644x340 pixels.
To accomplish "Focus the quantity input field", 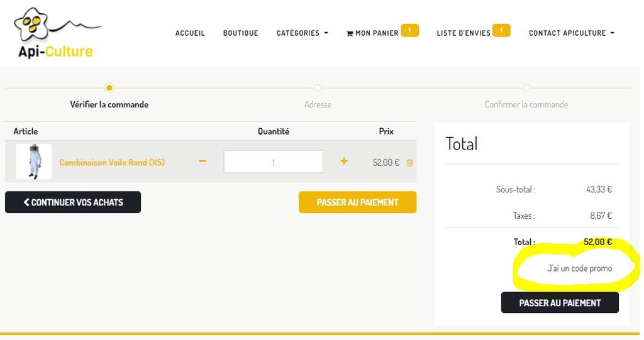I will [x=273, y=162].
